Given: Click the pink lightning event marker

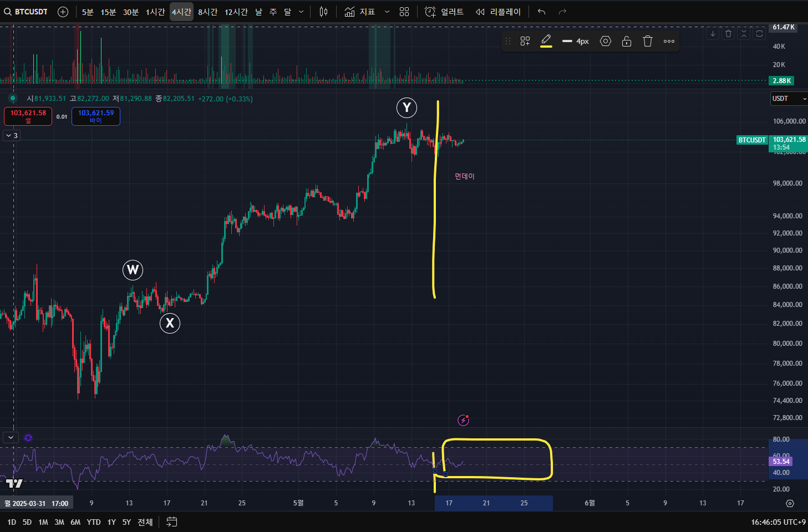Looking at the screenshot, I should (x=463, y=420).
